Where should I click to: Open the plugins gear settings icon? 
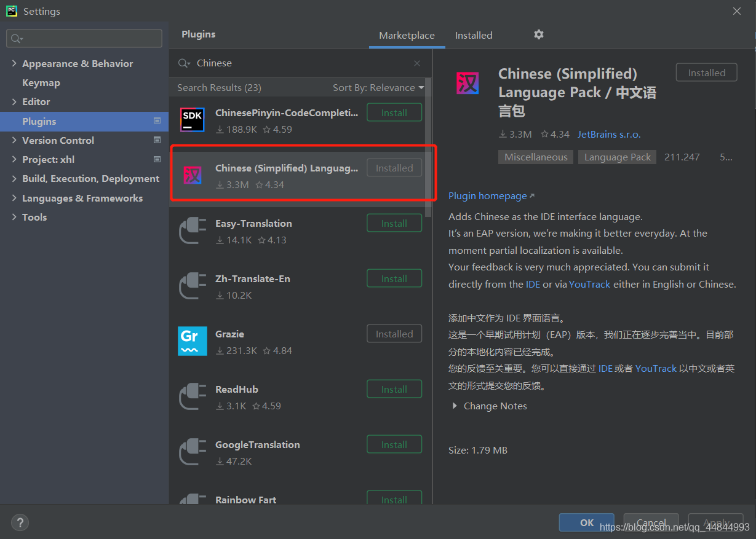(539, 34)
